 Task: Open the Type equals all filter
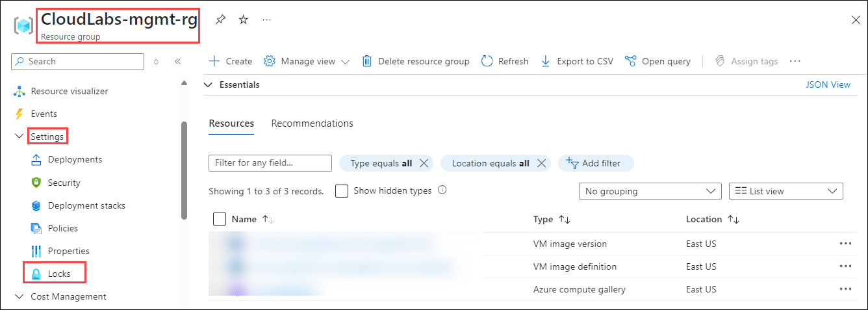click(x=381, y=163)
